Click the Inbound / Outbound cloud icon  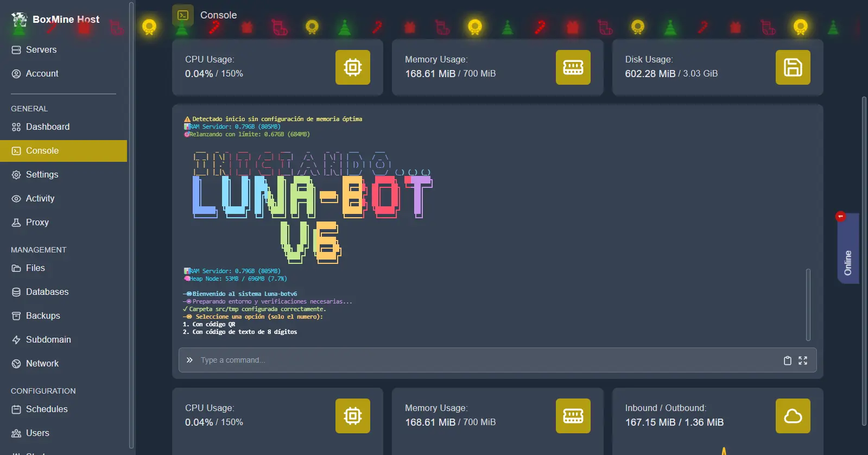(x=793, y=416)
